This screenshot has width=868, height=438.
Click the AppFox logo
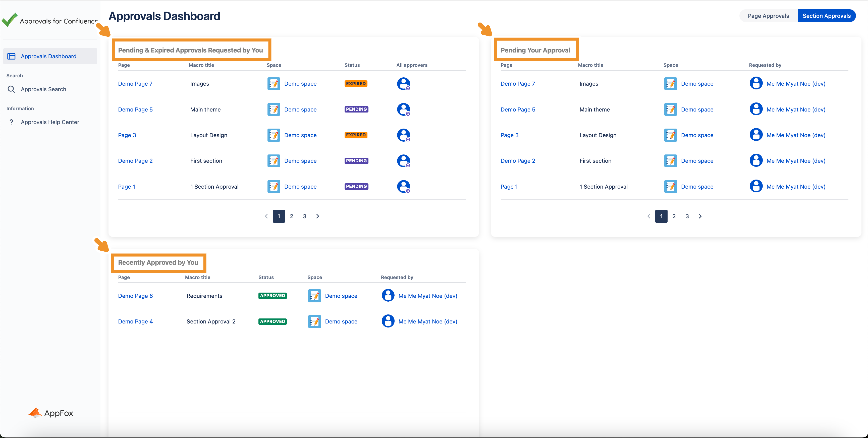coord(50,413)
